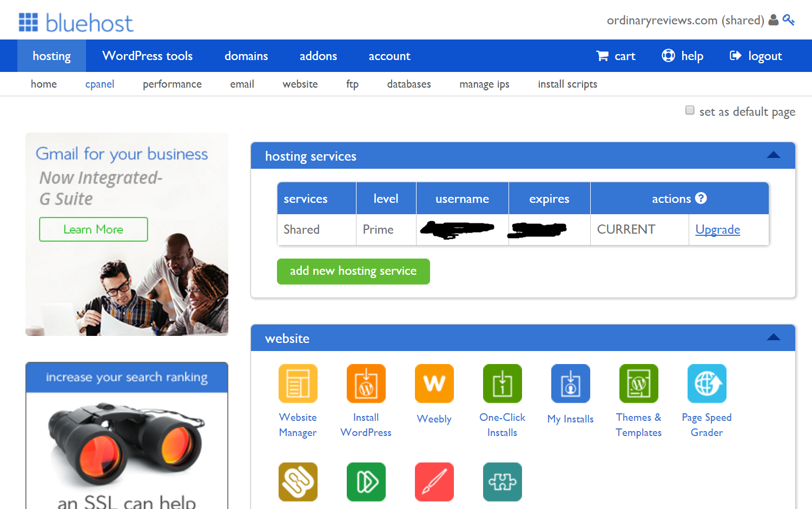
Task: Toggle the set as default page checkbox
Action: click(690, 110)
